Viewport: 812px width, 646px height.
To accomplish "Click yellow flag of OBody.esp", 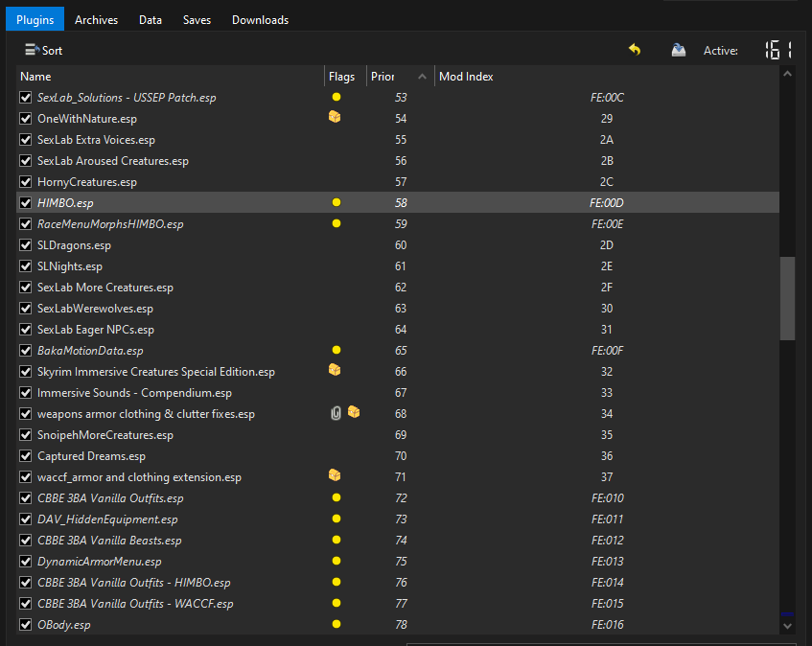I will point(336,624).
